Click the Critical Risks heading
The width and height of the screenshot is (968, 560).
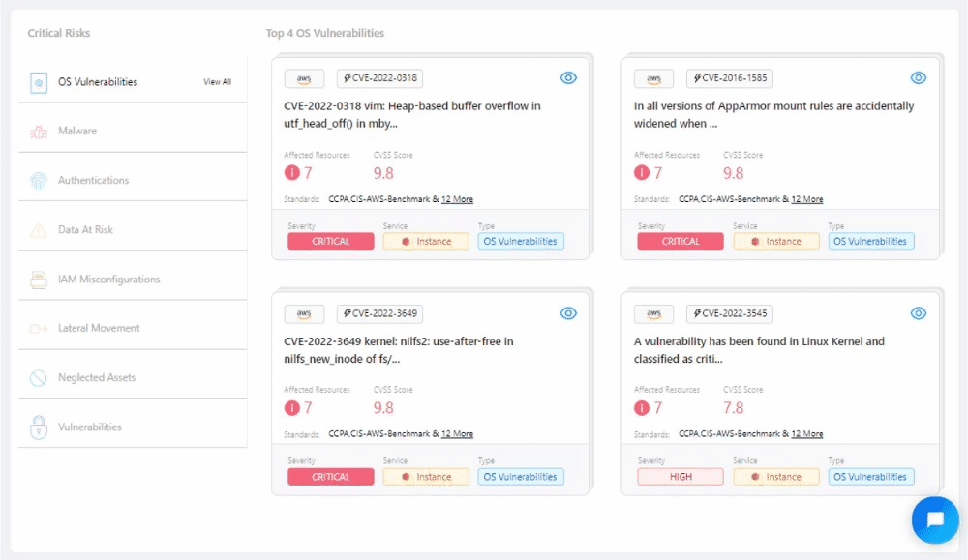pos(59,33)
